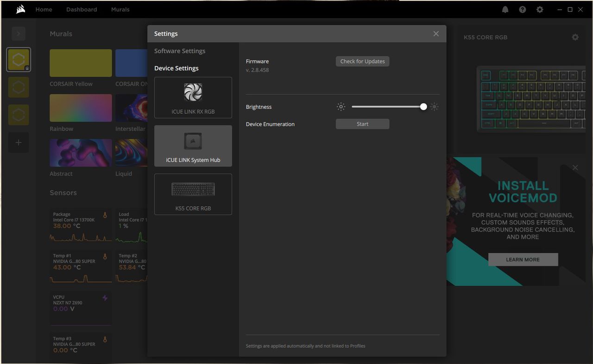593x364 pixels.
Task: Open the help question mark icon
Action: coord(523,9)
